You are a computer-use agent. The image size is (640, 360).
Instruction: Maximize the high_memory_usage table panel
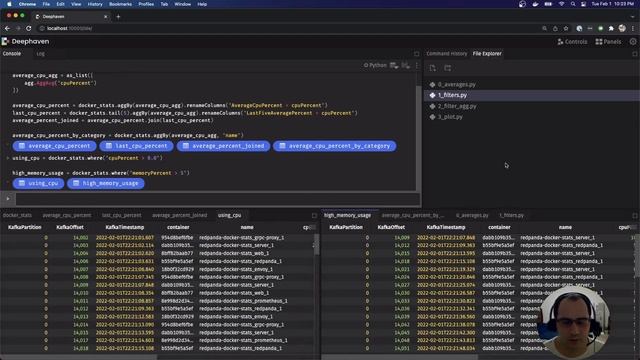coord(635,216)
